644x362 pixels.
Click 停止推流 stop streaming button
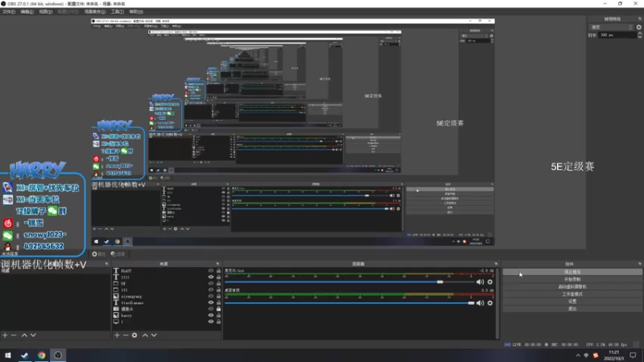[x=572, y=272]
